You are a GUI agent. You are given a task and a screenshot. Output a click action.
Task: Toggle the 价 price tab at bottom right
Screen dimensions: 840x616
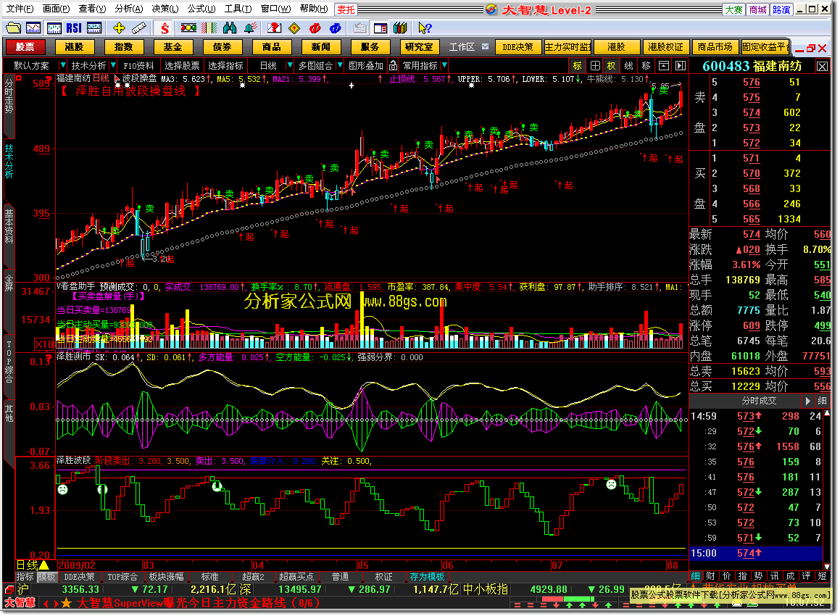pos(726,576)
